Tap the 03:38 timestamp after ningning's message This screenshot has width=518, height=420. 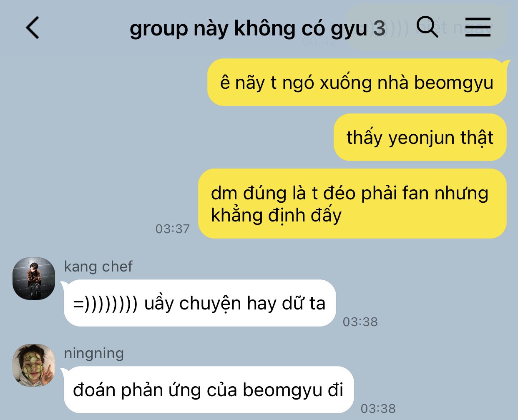pos(378,408)
